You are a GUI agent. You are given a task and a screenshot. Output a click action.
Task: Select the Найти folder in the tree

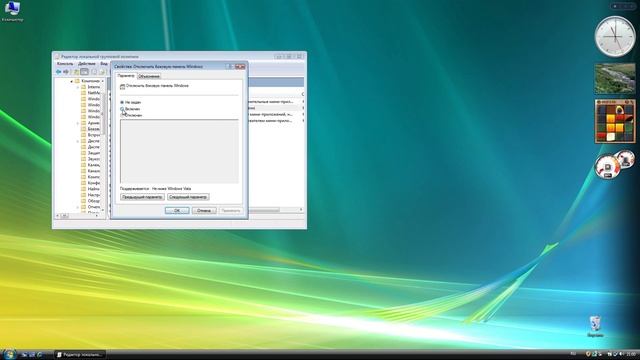(90, 189)
